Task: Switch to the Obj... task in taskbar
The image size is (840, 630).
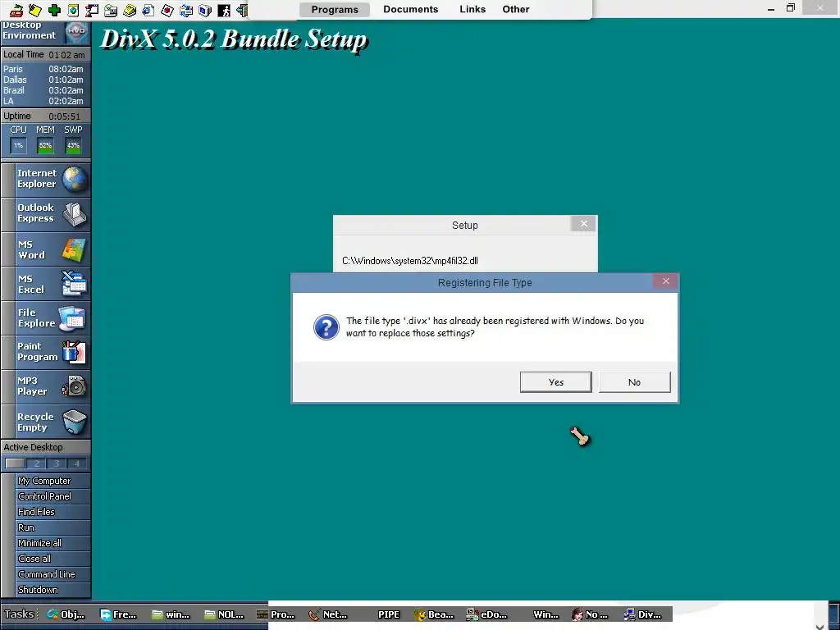Action: (66, 614)
